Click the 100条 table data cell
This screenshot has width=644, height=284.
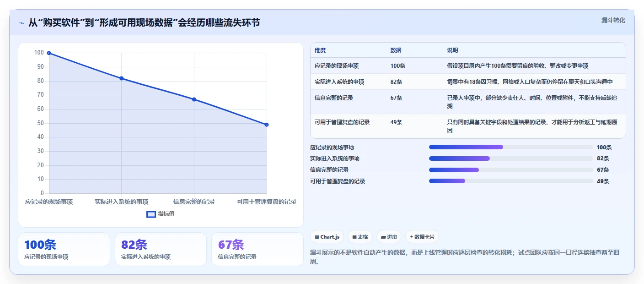click(x=398, y=66)
